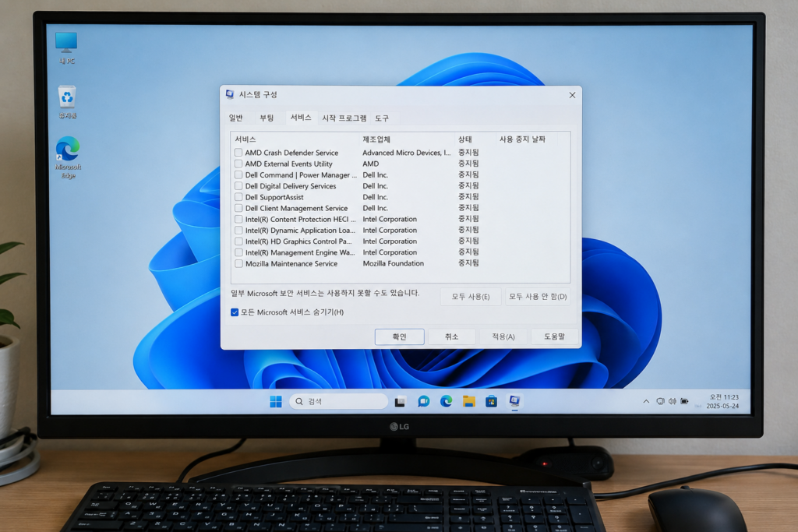Screen dimensions: 798x532
Task: Open File Explorer from the taskbar
Action: (468, 401)
